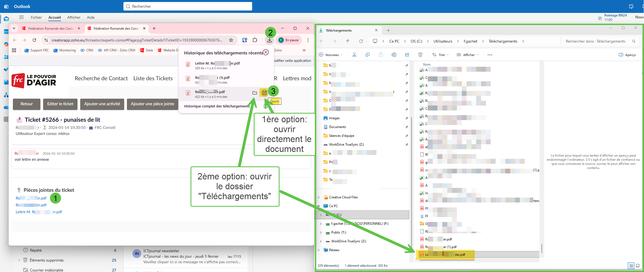Screen dimensions: 644x272
Task: Open the Chrome extensions puzzle icon
Action: (x=255, y=40)
